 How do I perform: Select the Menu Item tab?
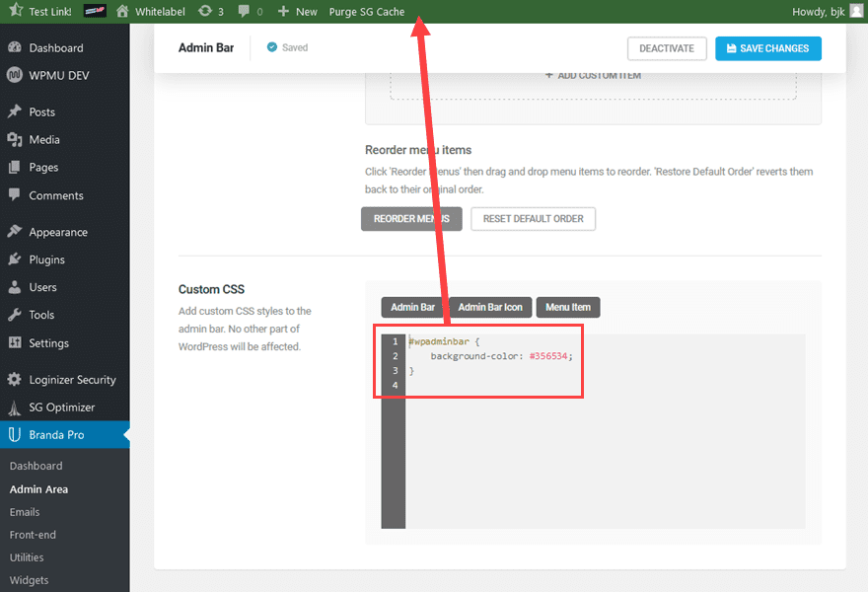pyautogui.click(x=567, y=307)
